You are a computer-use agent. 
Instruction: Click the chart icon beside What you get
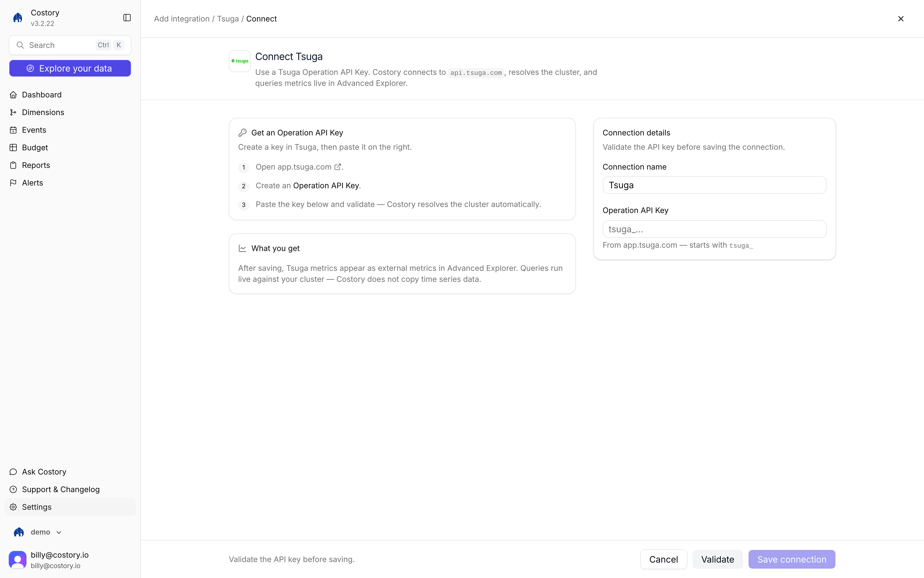point(242,249)
